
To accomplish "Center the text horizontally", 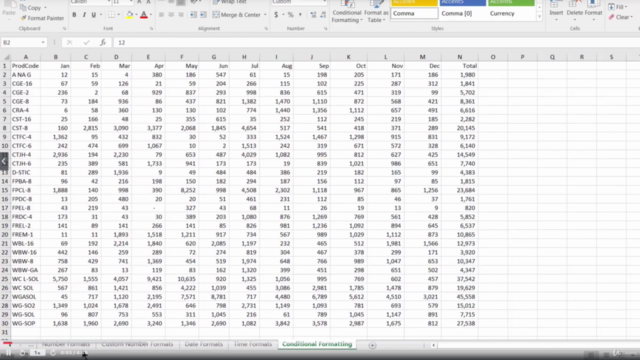I will click(171, 15).
